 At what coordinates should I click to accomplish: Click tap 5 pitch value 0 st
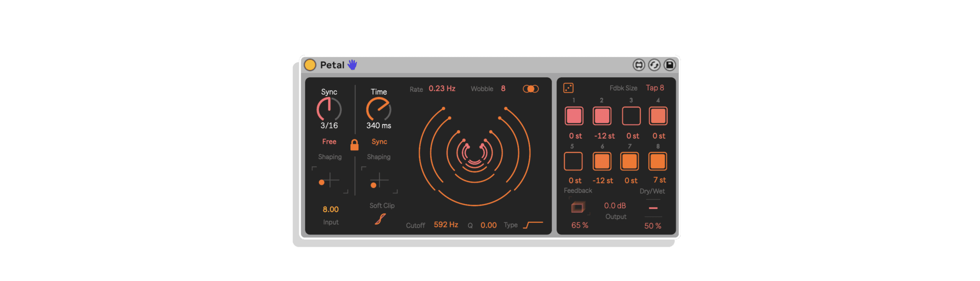pos(575,181)
